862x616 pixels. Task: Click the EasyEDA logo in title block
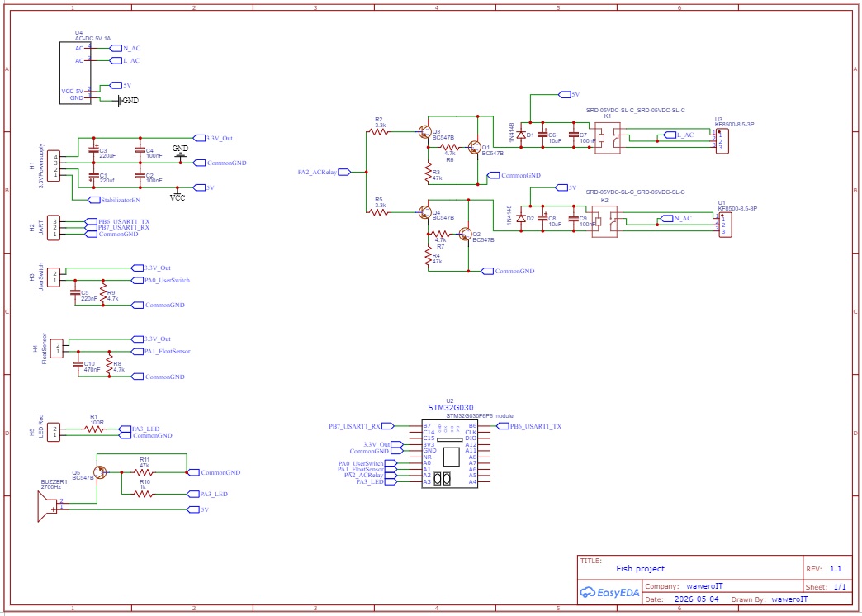609,593
